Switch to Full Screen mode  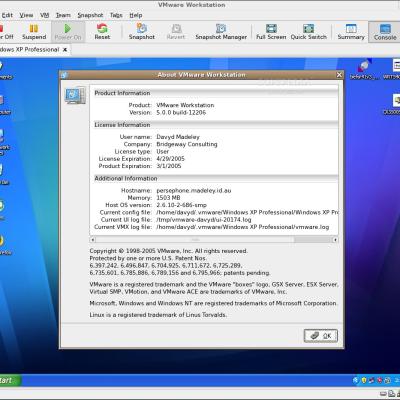[271, 32]
